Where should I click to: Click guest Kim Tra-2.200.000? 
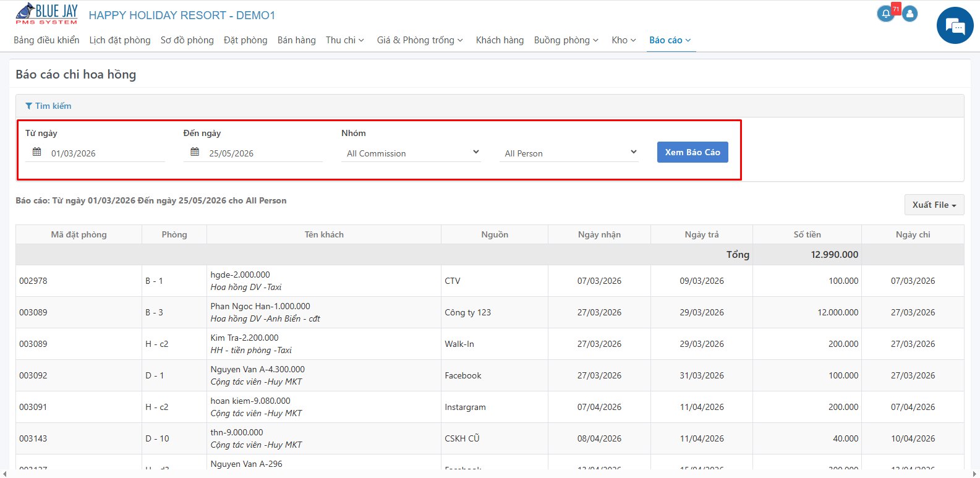tap(244, 338)
